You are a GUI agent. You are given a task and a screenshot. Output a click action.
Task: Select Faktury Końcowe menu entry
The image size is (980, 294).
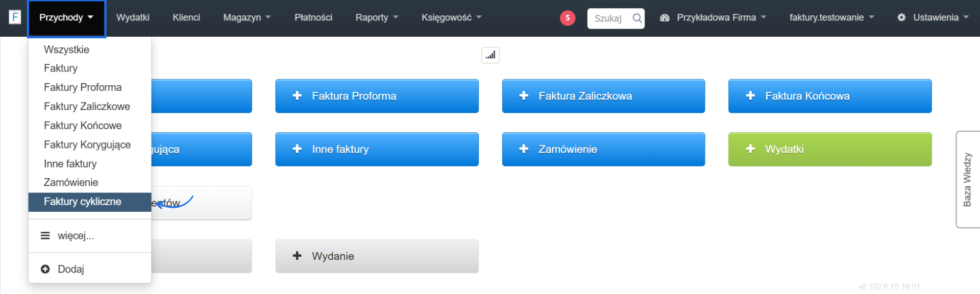90,126
